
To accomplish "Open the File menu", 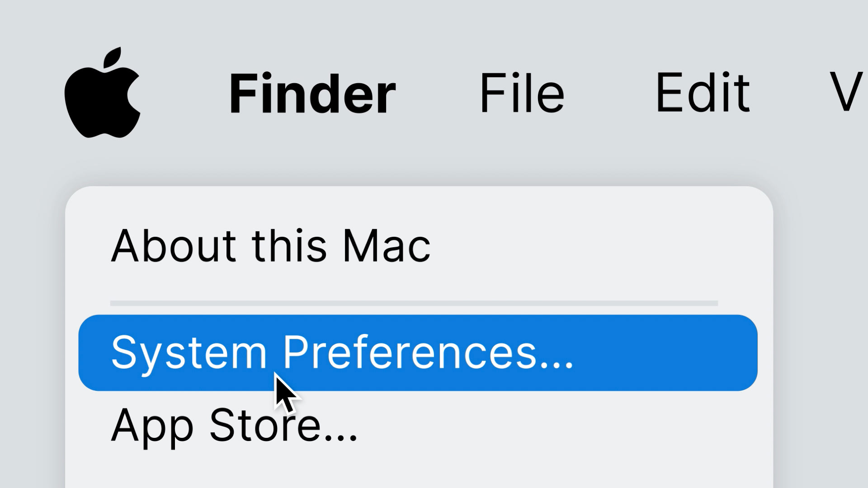I will click(x=522, y=93).
